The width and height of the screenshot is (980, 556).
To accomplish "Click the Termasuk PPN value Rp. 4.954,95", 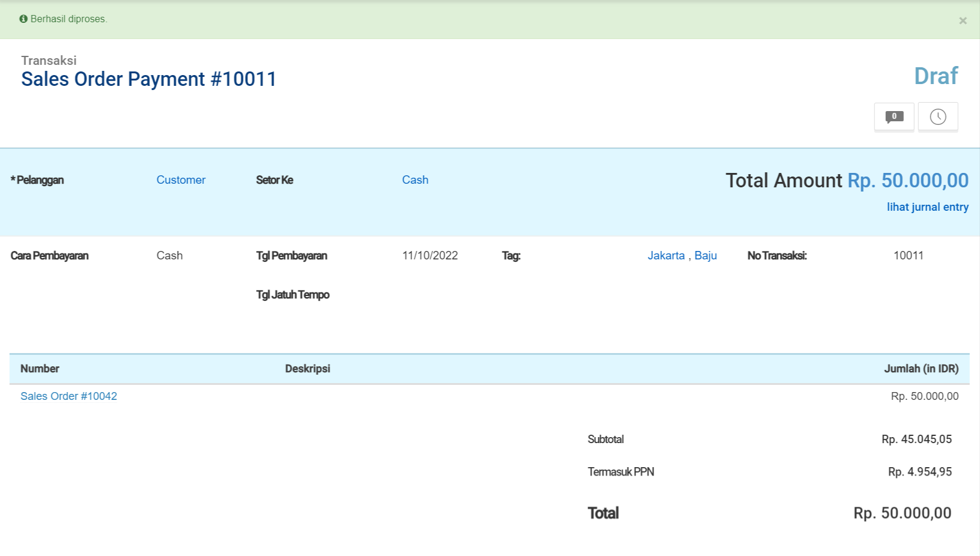I will point(920,471).
